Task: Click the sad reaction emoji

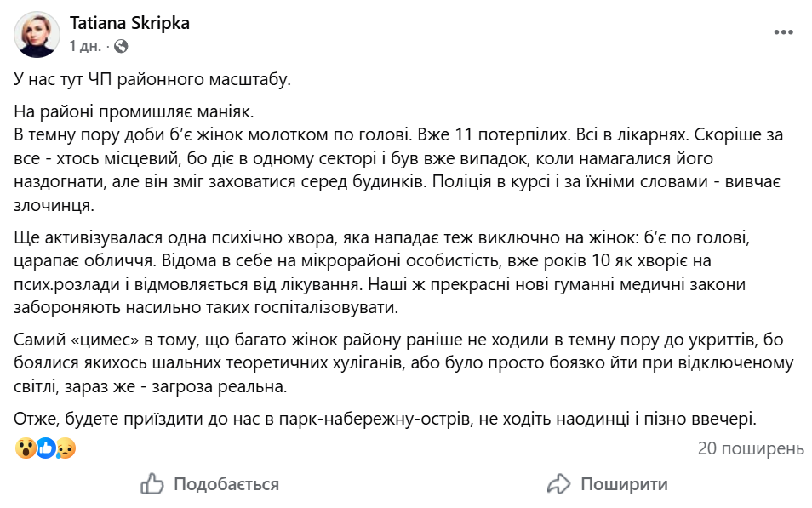Action: click(x=65, y=448)
